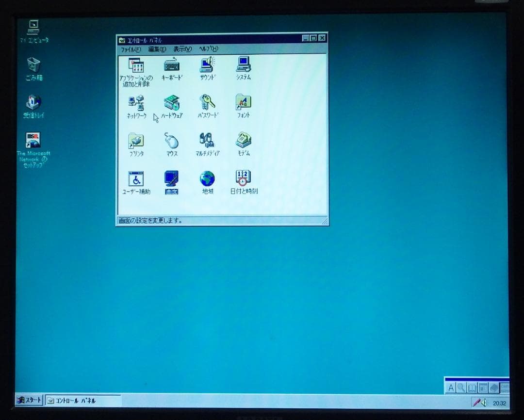Open the 表示(V) view menu
This screenshot has width=524, height=420.
(183, 48)
